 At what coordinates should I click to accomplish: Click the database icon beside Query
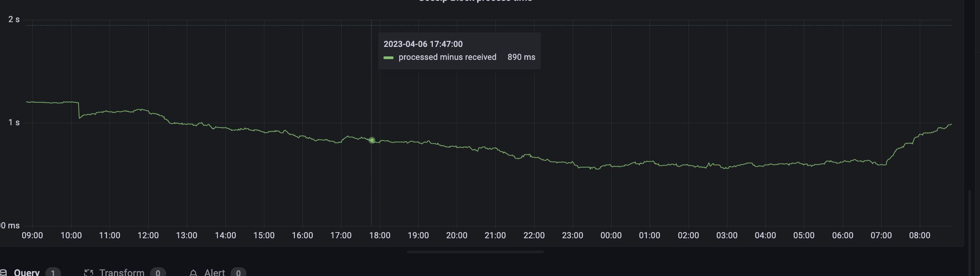coord(3,273)
